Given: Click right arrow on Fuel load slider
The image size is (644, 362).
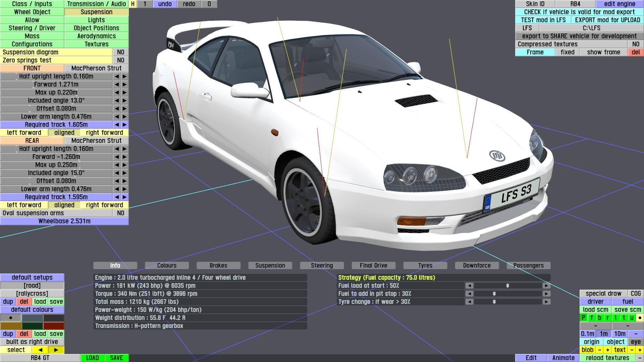Looking at the screenshot, I should [546, 286].
